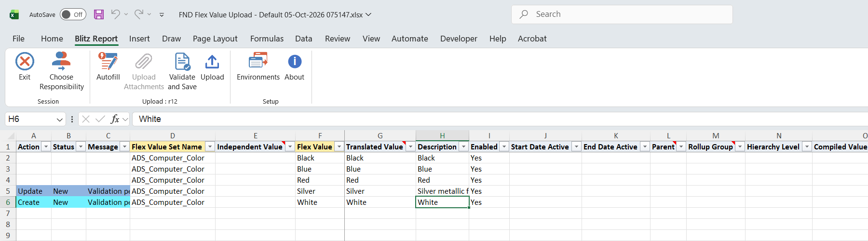
Task: Select the Black flex value cell
Action: coord(320,158)
